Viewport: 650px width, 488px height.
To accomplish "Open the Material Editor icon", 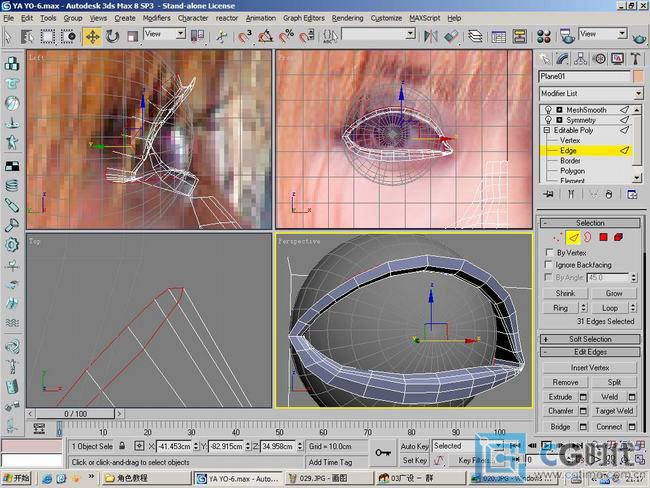I will click(543, 37).
